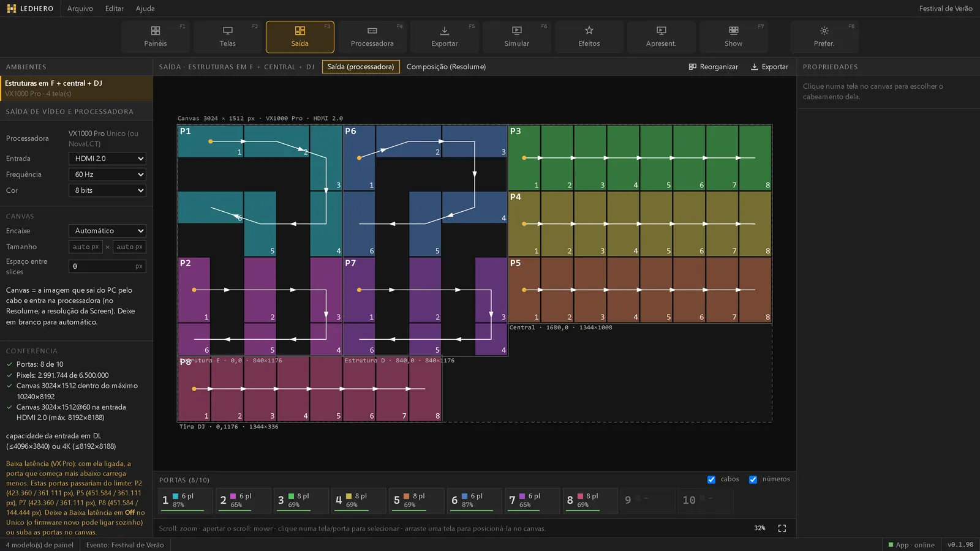Select port 3 card in ports bar

pos(301,500)
